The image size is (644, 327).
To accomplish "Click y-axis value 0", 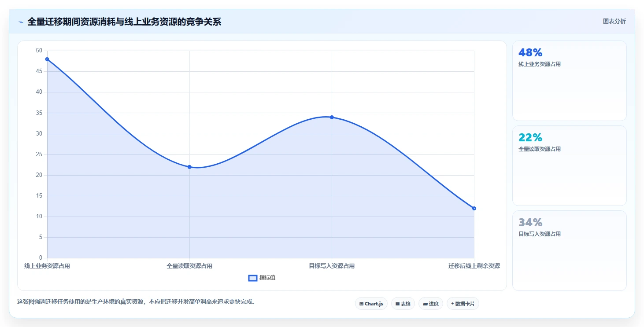I will click(x=41, y=258).
